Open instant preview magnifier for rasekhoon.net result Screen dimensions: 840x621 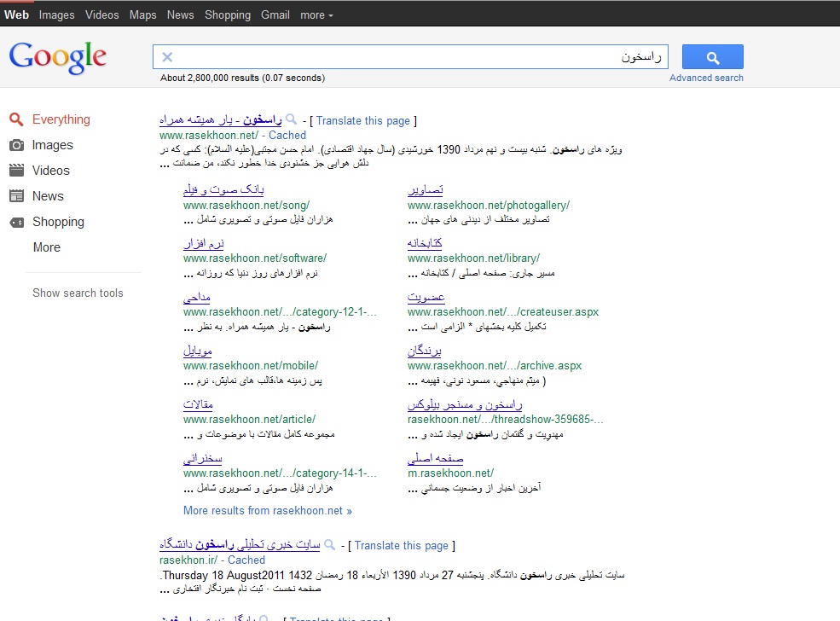292,119
